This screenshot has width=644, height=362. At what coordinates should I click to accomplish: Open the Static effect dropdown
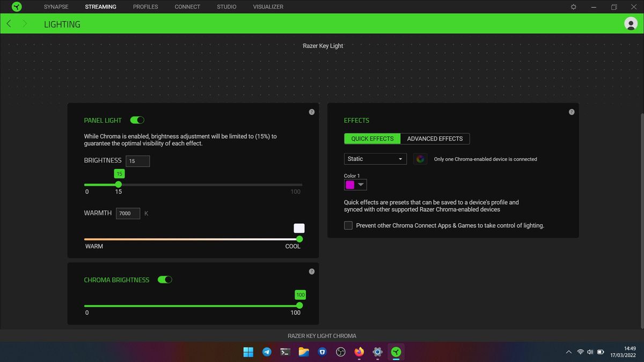point(375,159)
